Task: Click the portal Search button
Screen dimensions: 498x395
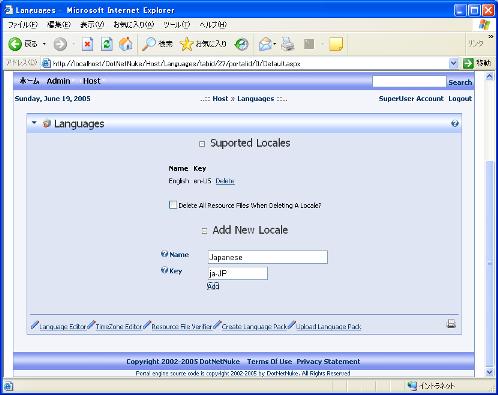Action: [460, 82]
